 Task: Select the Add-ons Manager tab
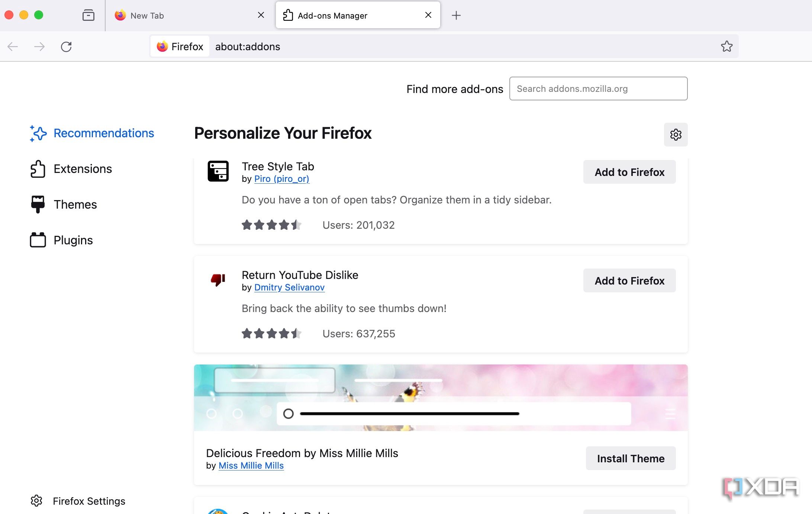click(358, 15)
